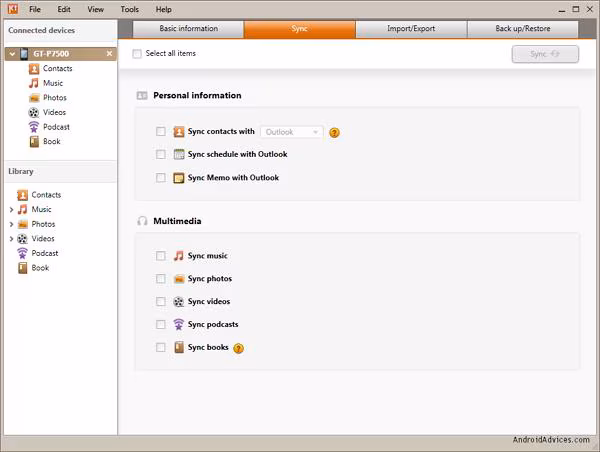
Task: Enable Sync contacts with checkbox
Action: coord(161,132)
